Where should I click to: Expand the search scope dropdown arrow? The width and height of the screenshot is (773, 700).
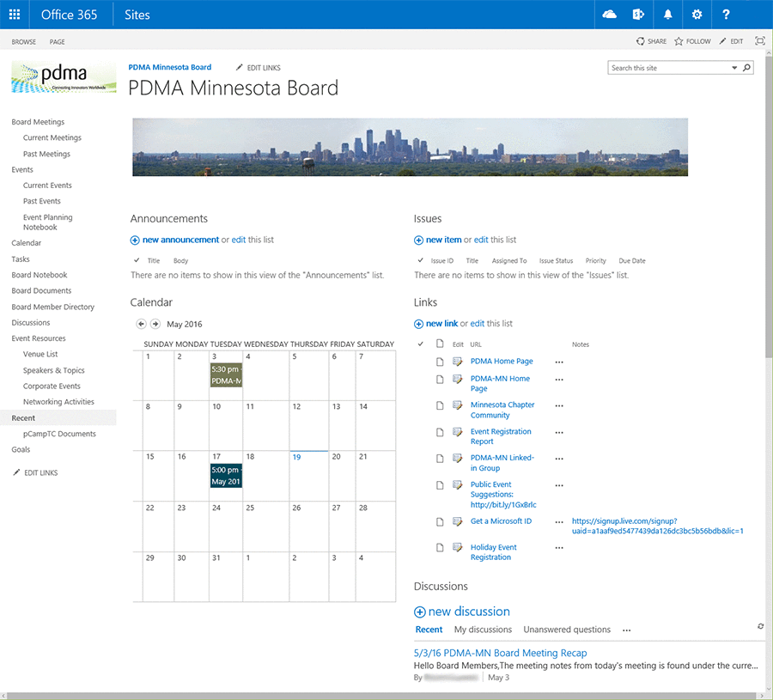click(x=734, y=68)
